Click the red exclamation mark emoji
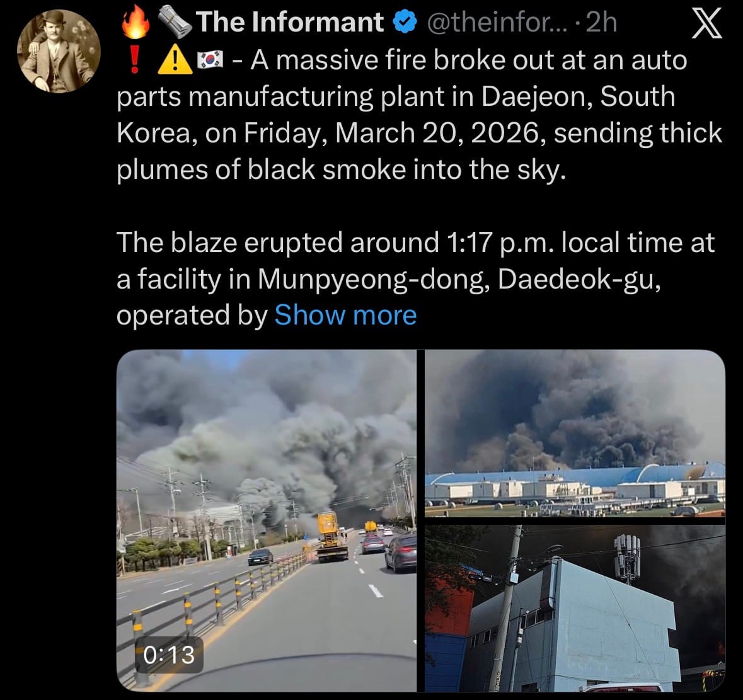The image size is (743, 700). [x=135, y=60]
